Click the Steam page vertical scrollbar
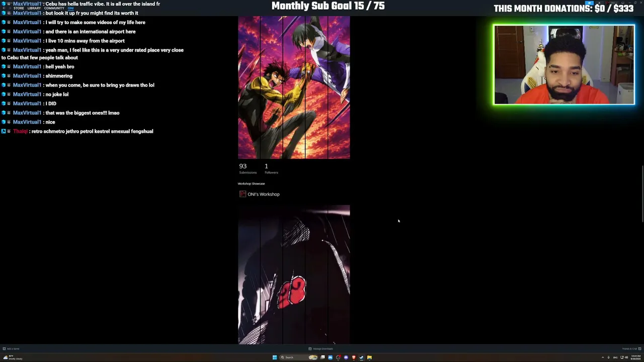The image size is (644, 362). (642, 194)
